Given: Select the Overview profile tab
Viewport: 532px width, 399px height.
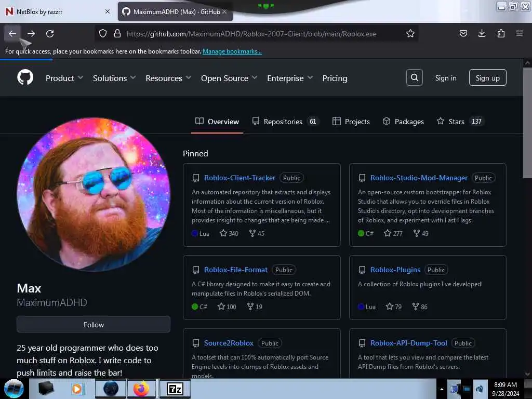Looking at the screenshot, I should (217, 122).
